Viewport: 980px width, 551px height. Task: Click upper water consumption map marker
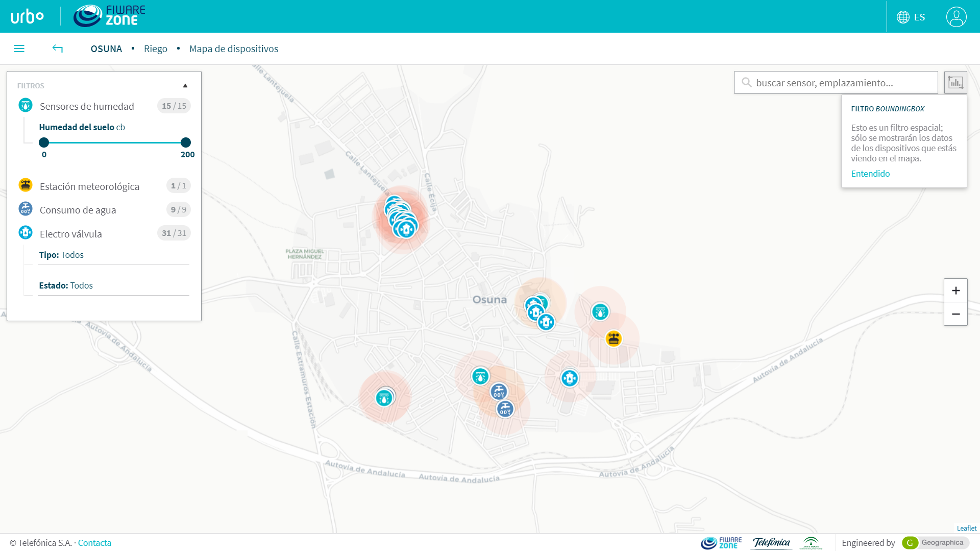click(x=499, y=392)
